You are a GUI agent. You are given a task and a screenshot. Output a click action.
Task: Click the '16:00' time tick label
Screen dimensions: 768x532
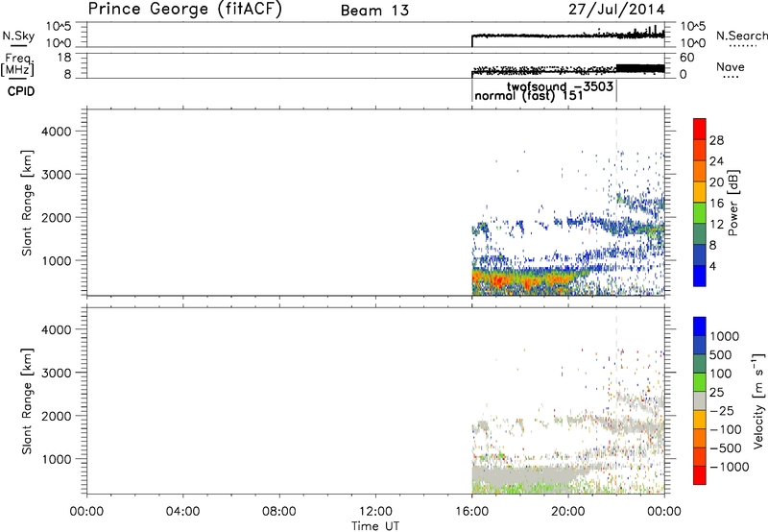click(472, 511)
